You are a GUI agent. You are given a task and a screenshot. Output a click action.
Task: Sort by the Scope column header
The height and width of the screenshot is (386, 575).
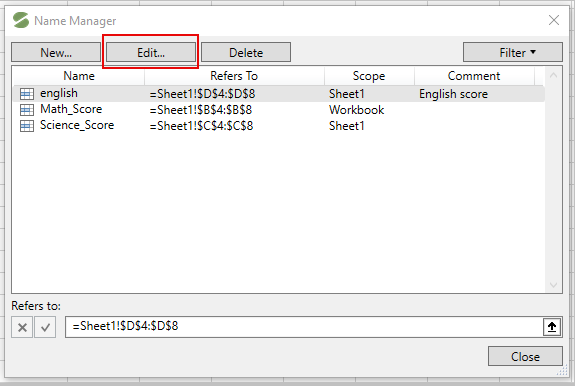pyautogui.click(x=369, y=76)
